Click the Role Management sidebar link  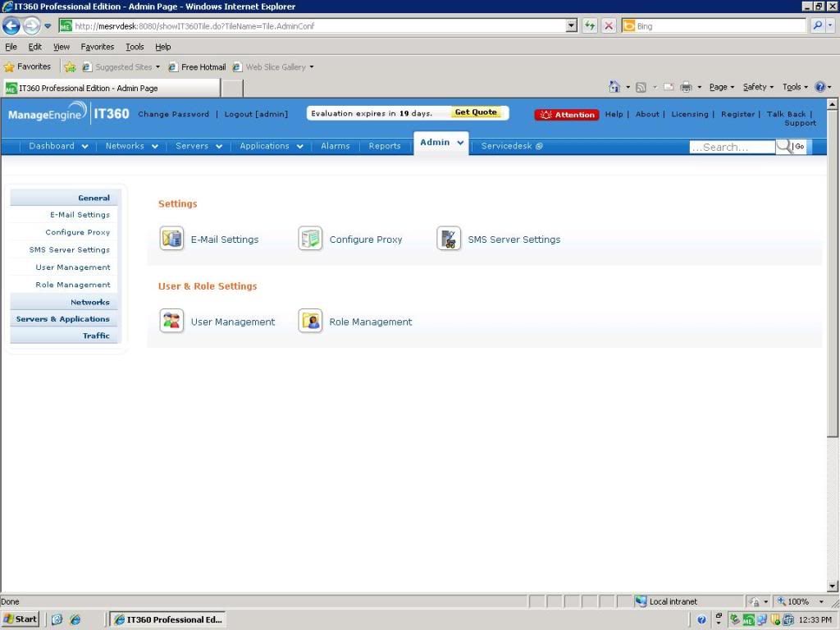[x=73, y=285]
